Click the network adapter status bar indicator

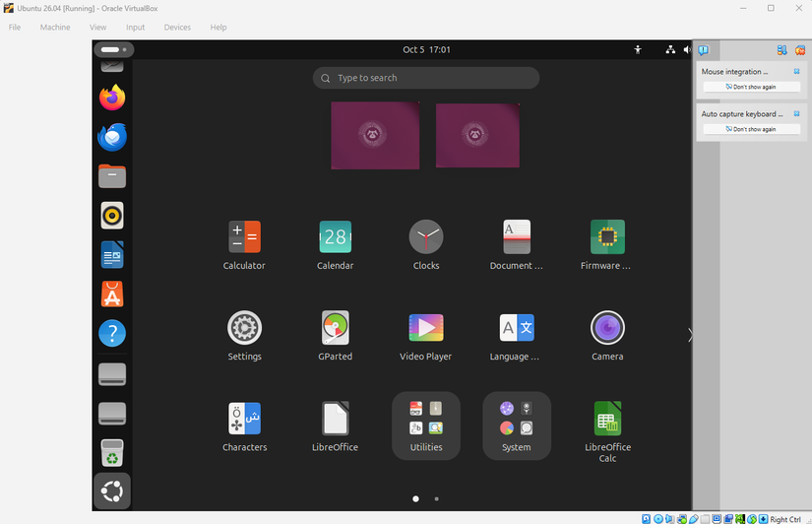682,519
